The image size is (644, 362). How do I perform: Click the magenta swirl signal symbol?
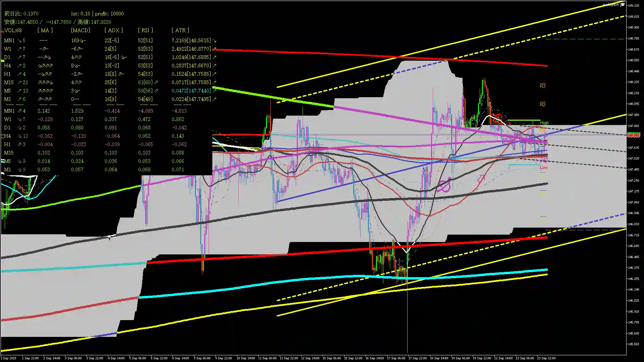444,185
